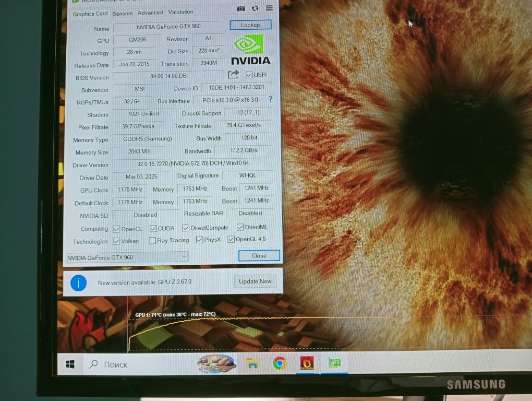Click the blue info icon in update bar
This screenshot has width=532, height=401.
pyautogui.click(x=78, y=283)
